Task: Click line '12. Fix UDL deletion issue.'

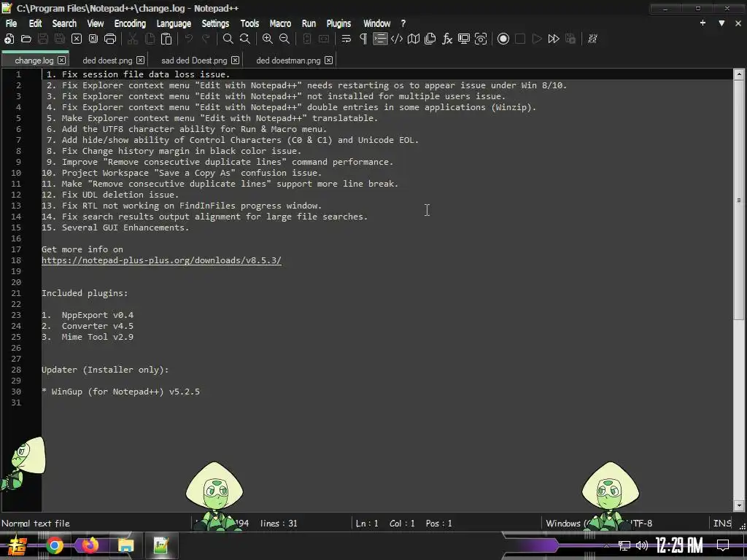Action: click(x=110, y=195)
